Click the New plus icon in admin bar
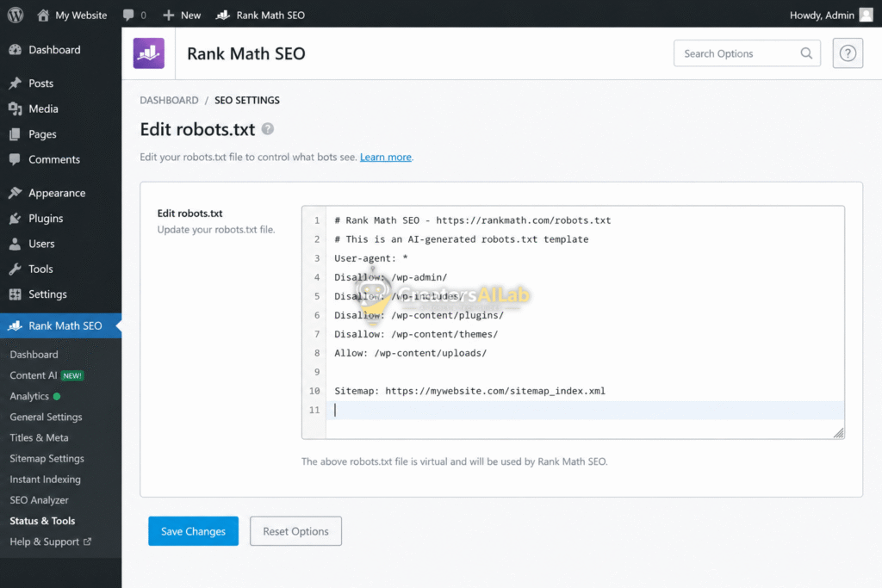 pos(168,15)
